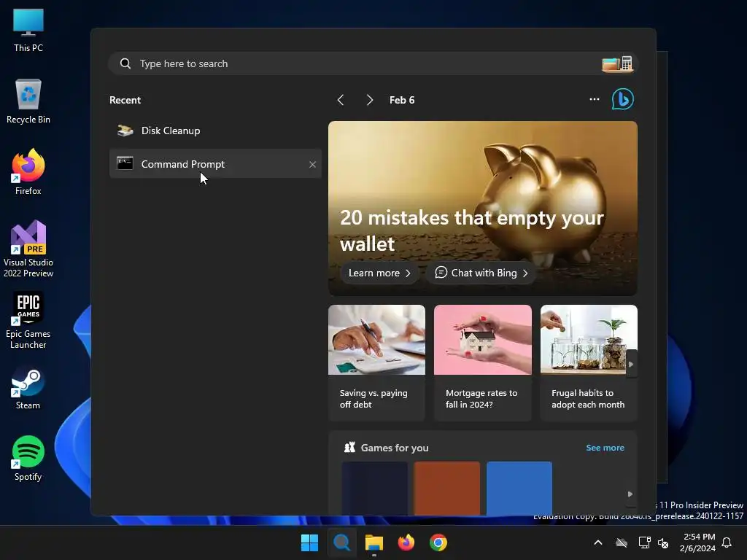Launch Firefox from the taskbar

[x=406, y=542]
